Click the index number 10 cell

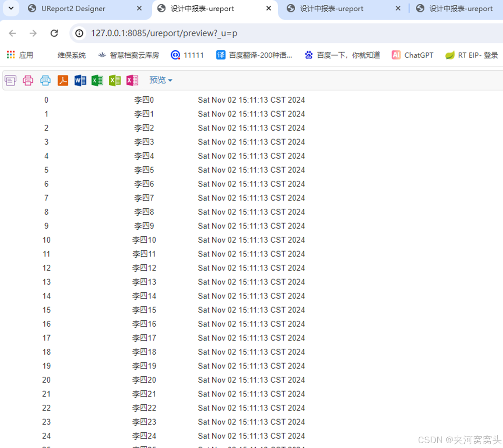pyautogui.click(x=46, y=240)
